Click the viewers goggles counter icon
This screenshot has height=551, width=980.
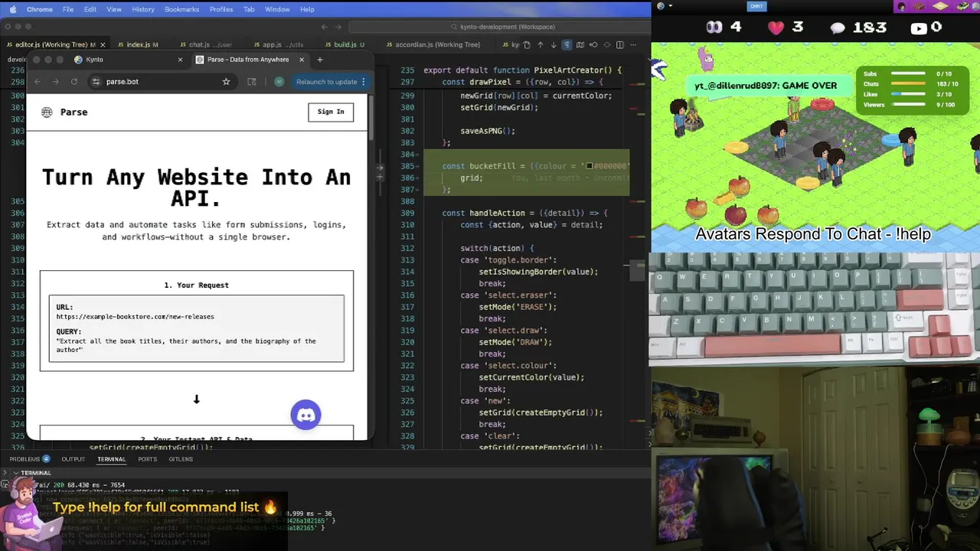(x=714, y=28)
